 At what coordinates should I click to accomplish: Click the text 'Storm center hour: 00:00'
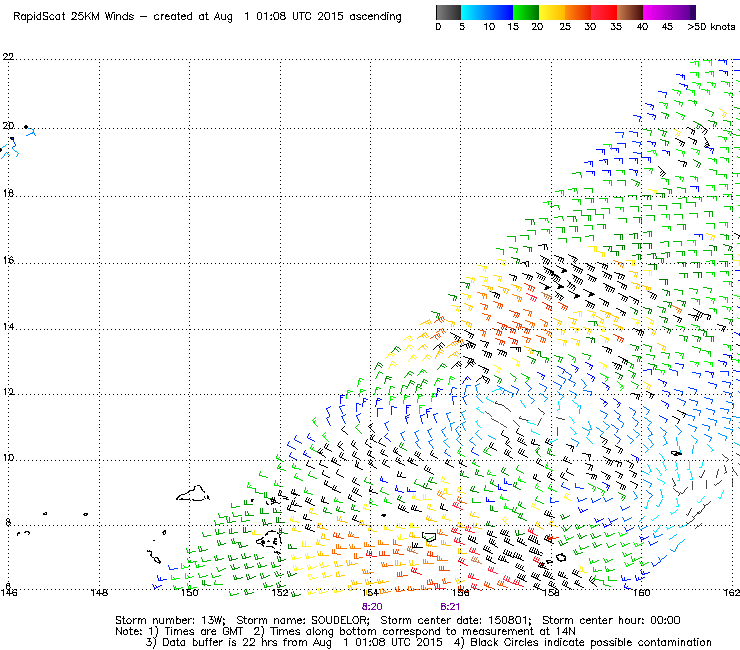click(x=611, y=620)
